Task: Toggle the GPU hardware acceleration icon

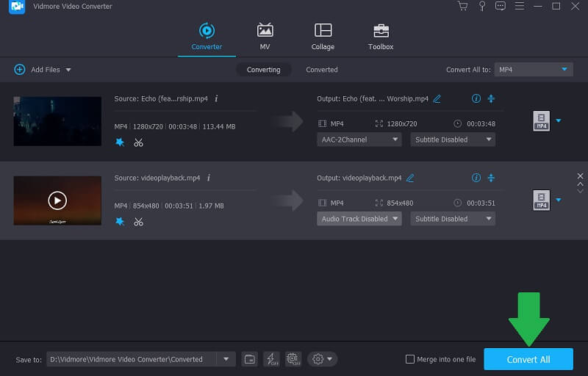Action: coord(293,359)
